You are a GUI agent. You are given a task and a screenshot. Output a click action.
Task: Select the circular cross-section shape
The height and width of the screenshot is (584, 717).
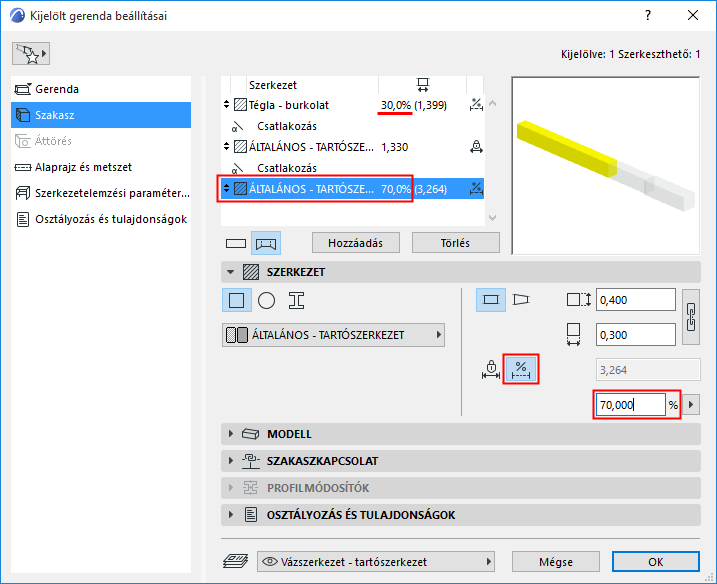point(266,300)
